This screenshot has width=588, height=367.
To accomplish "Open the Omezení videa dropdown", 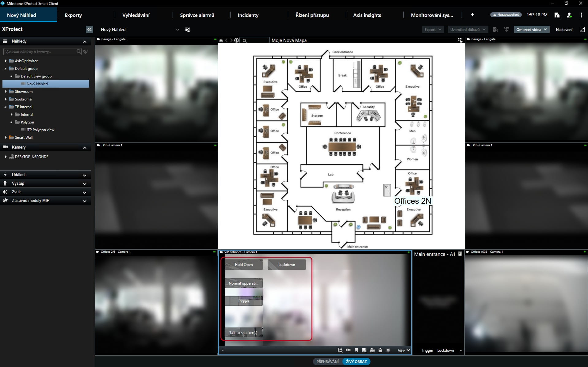I will pos(532,29).
